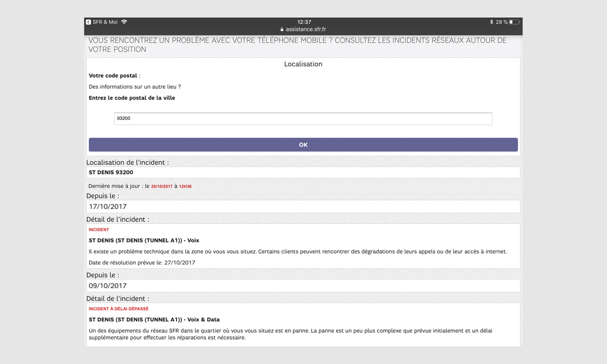Click 'INCIDENT À DÉLAI DÉPASSÉ' label

pyautogui.click(x=118, y=309)
